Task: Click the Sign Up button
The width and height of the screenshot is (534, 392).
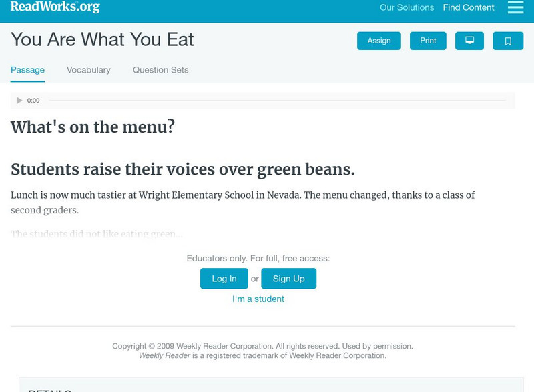Action: pyautogui.click(x=288, y=279)
